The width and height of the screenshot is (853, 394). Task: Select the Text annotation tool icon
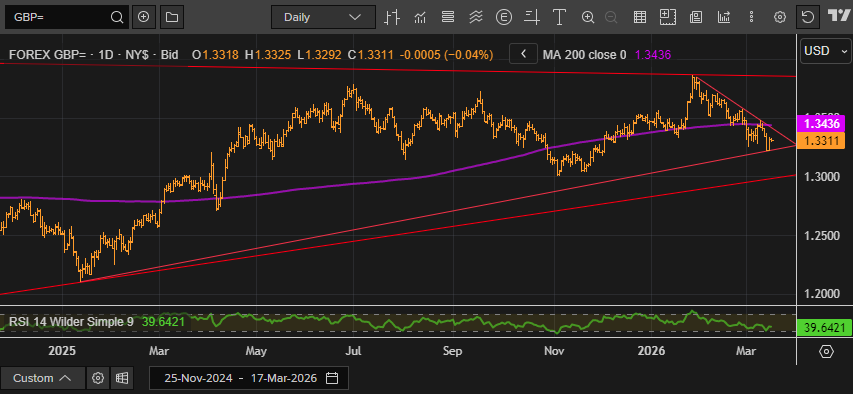coord(559,17)
